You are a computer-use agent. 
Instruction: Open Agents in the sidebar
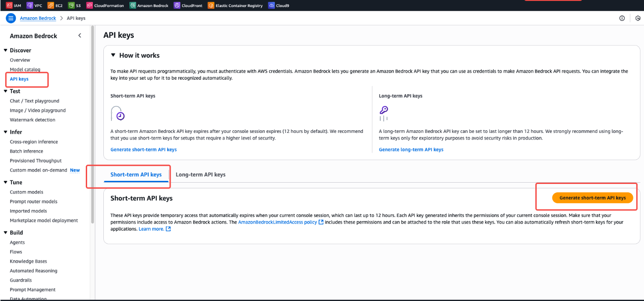17,242
